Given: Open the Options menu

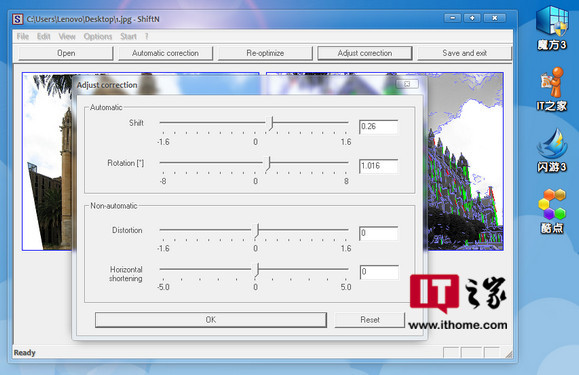Looking at the screenshot, I should click(x=98, y=37).
